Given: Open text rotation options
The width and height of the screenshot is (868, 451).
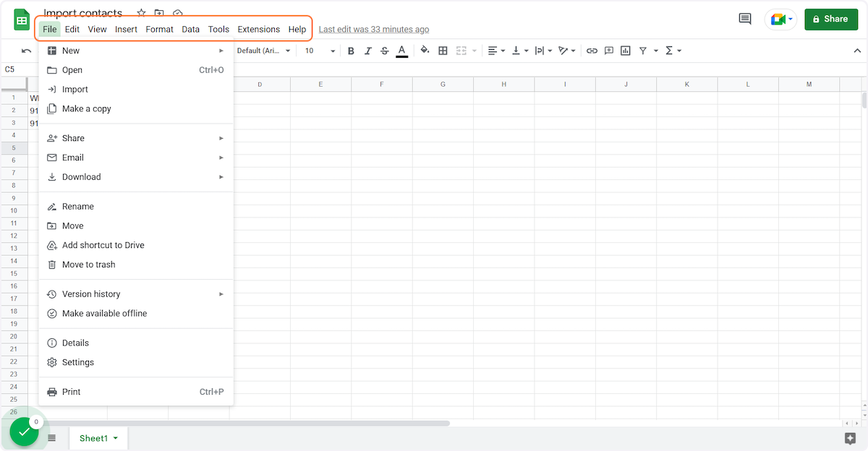Looking at the screenshot, I should coord(567,51).
